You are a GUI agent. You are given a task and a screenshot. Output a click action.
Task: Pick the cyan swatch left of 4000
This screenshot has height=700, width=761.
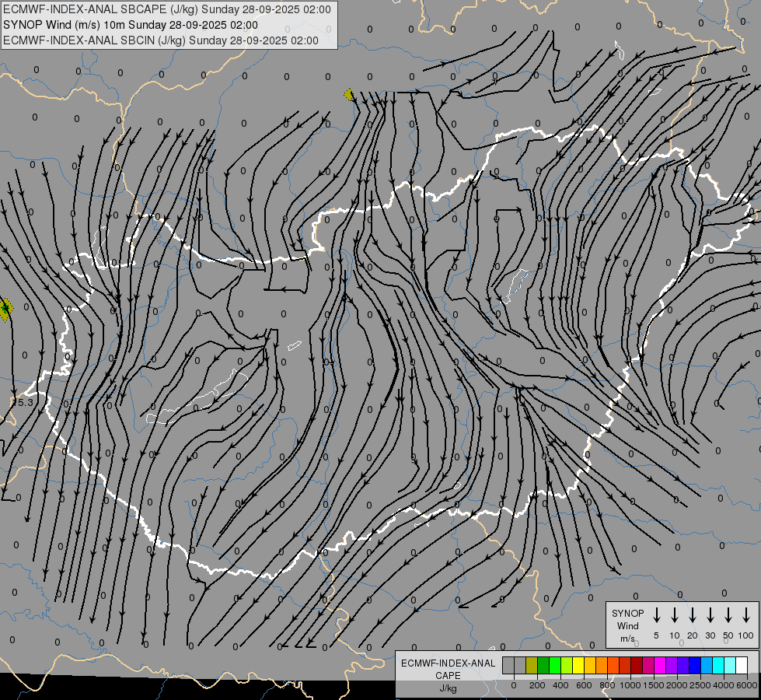718,665
